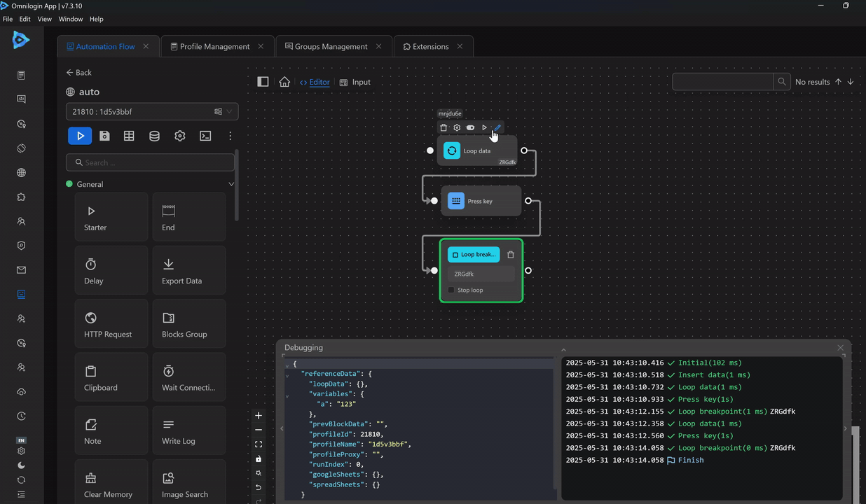Click the canvas lock icon
Screen dimensions: 866x504
[x=259, y=459]
